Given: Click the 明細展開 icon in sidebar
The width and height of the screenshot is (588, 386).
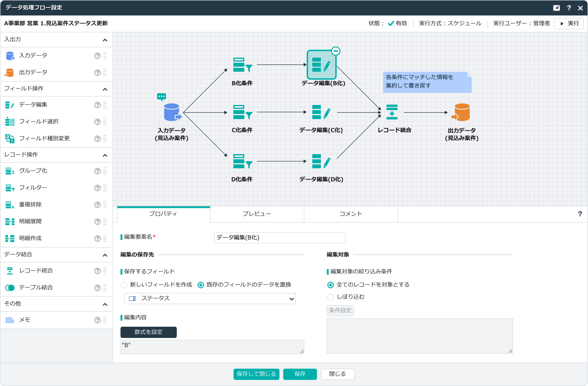Looking at the screenshot, I should point(10,221).
